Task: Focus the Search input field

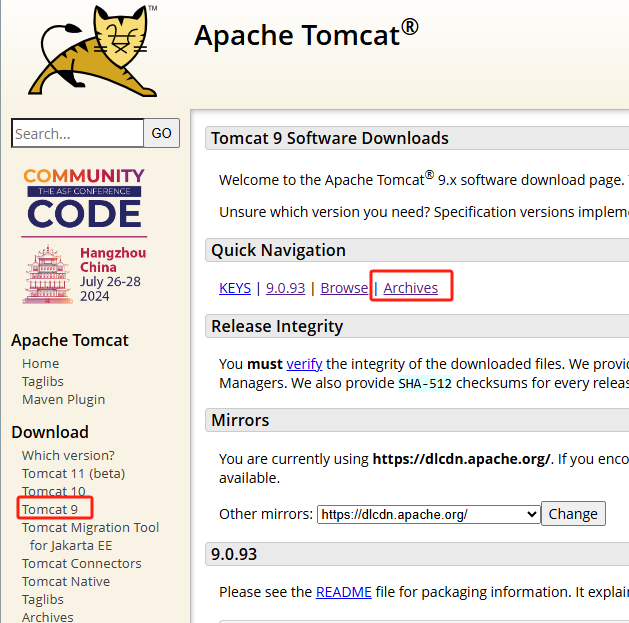Action: (78, 133)
